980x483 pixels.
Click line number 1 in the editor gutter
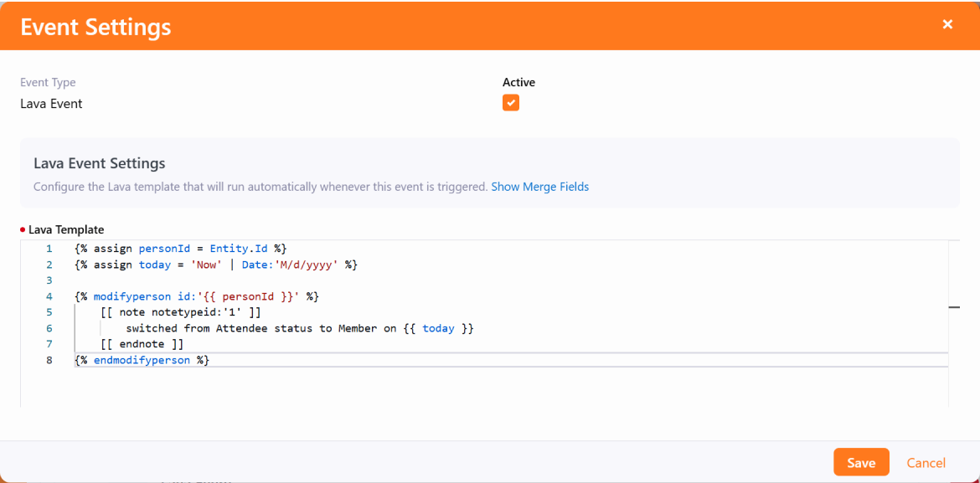click(x=49, y=249)
